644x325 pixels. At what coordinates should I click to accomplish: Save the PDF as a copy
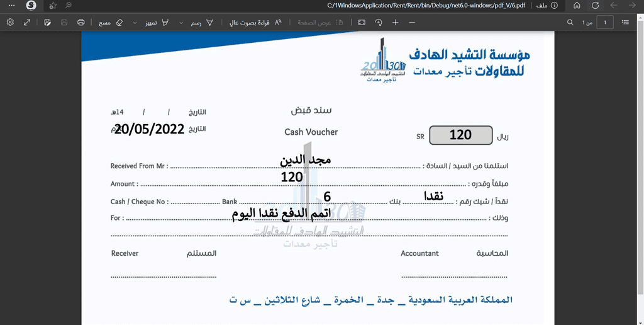tap(48, 22)
